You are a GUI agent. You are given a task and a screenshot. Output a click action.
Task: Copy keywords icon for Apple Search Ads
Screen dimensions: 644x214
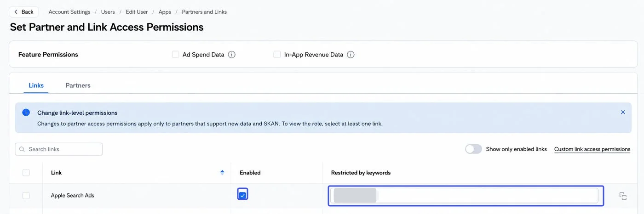pyautogui.click(x=623, y=196)
